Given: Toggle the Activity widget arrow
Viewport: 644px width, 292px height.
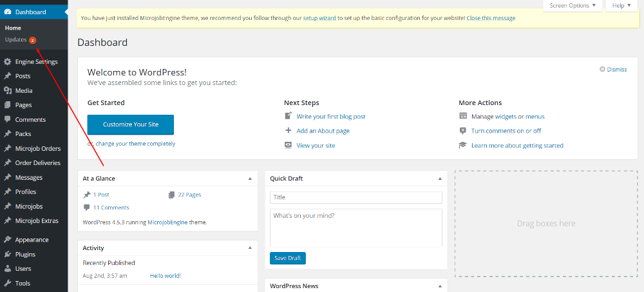Looking at the screenshot, I should pos(250,248).
